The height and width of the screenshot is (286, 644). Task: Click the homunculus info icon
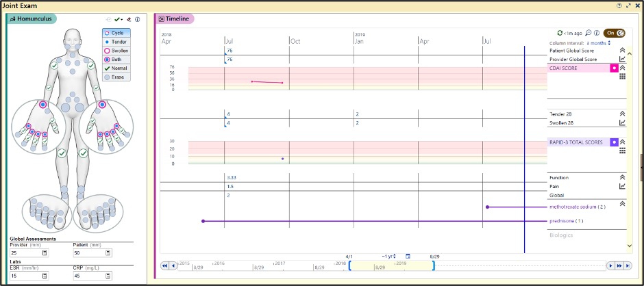[138, 20]
